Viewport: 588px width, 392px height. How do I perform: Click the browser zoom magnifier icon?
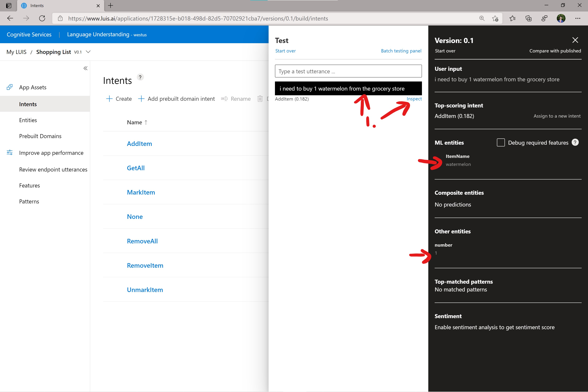pos(482,19)
